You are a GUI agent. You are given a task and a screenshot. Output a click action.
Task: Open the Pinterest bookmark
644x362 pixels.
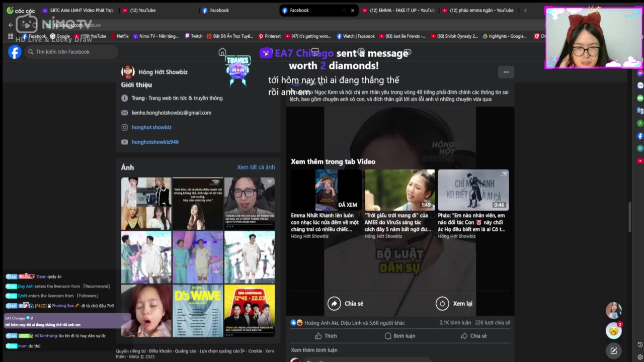[x=270, y=36]
